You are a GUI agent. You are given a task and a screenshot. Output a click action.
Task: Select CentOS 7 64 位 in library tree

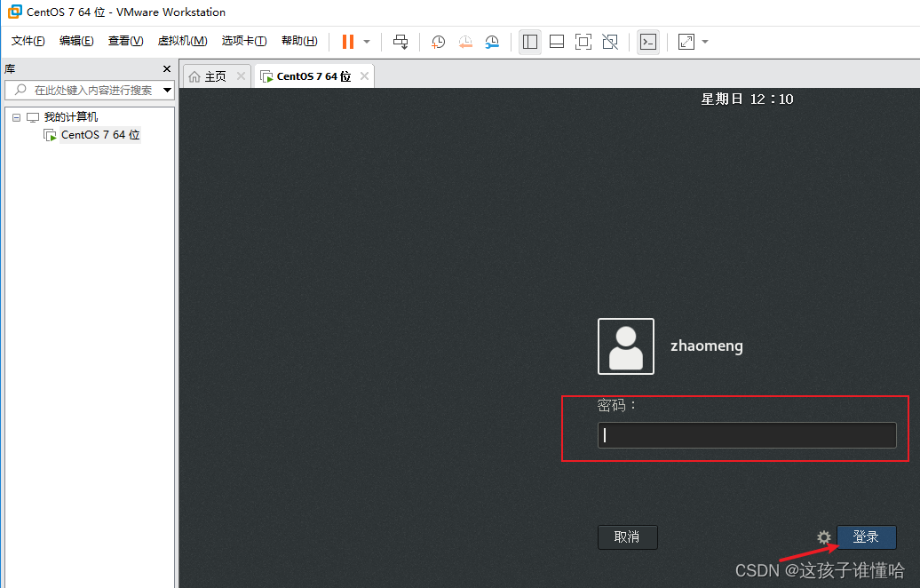[x=99, y=134]
